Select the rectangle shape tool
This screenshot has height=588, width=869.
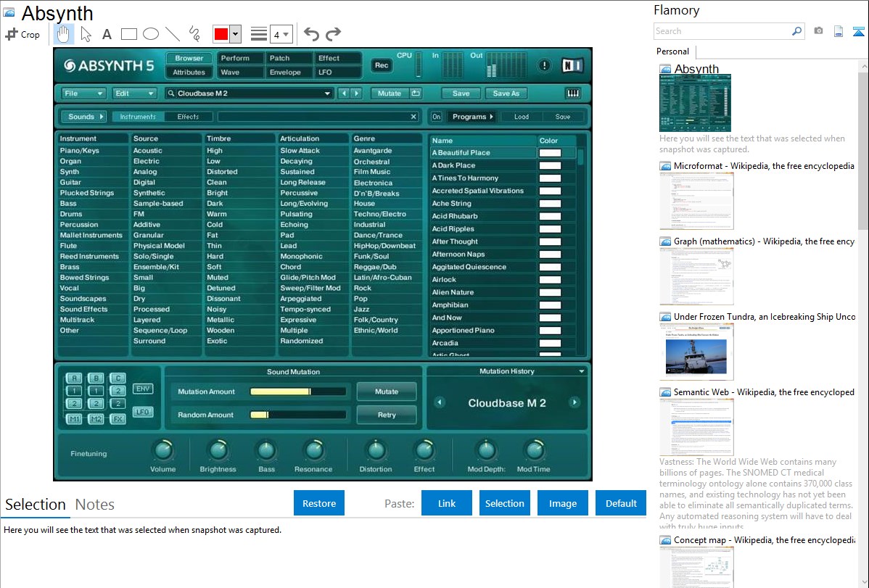click(x=129, y=34)
